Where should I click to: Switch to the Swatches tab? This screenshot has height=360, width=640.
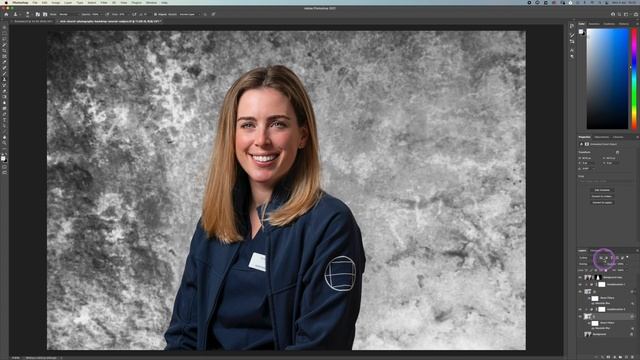click(x=594, y=24)
